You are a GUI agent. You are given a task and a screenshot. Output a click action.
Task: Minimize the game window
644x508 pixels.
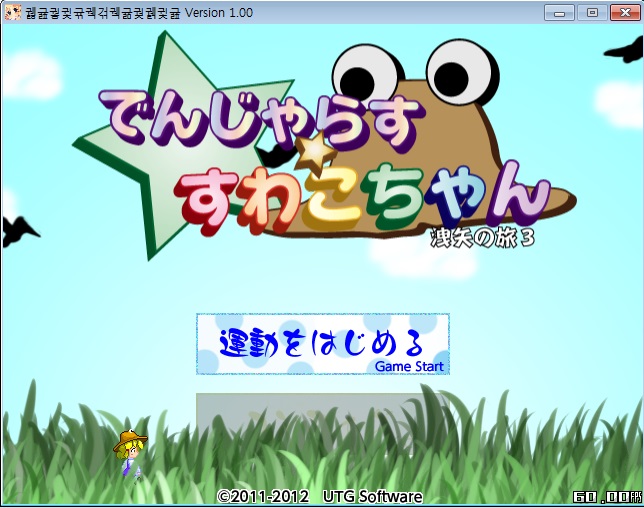(x=559, y=13)
